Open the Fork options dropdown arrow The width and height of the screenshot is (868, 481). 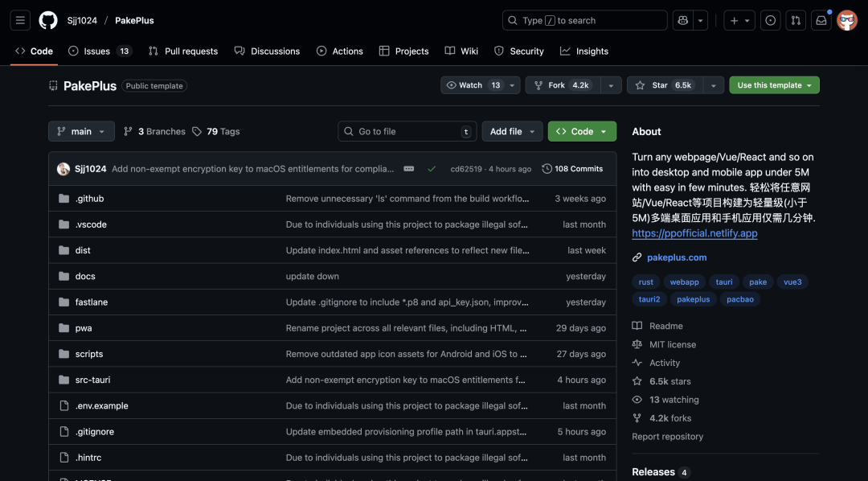click(x=611, y=85)
